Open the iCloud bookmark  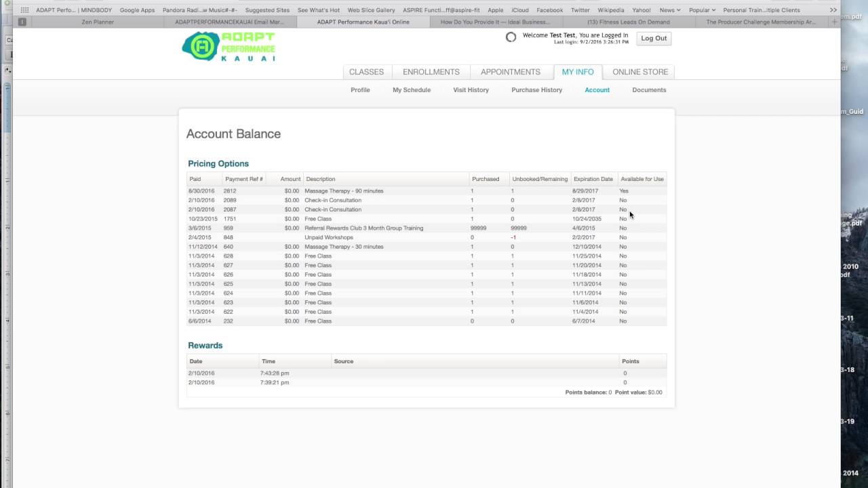point(520,10)
